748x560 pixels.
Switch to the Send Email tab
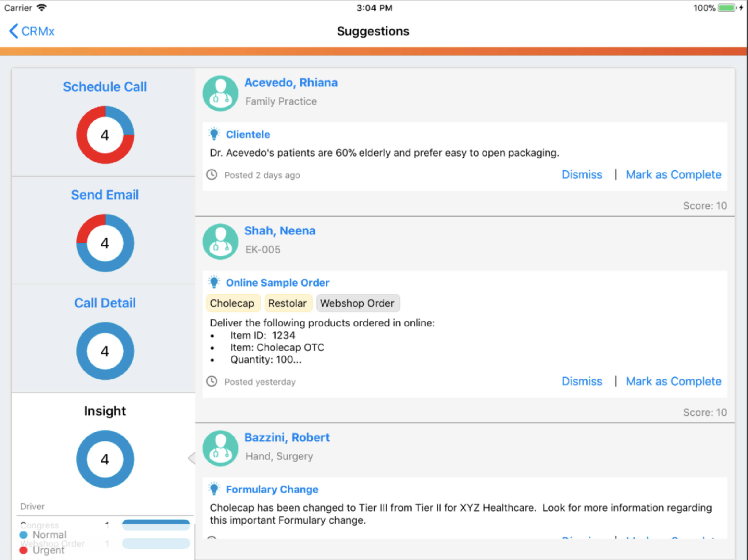(105, 195)
